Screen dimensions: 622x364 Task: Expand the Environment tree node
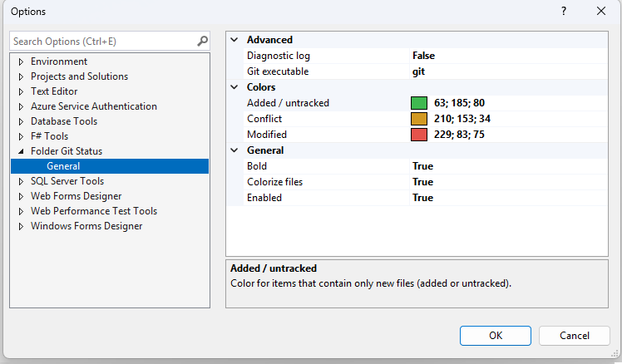(x=21, y=61)
